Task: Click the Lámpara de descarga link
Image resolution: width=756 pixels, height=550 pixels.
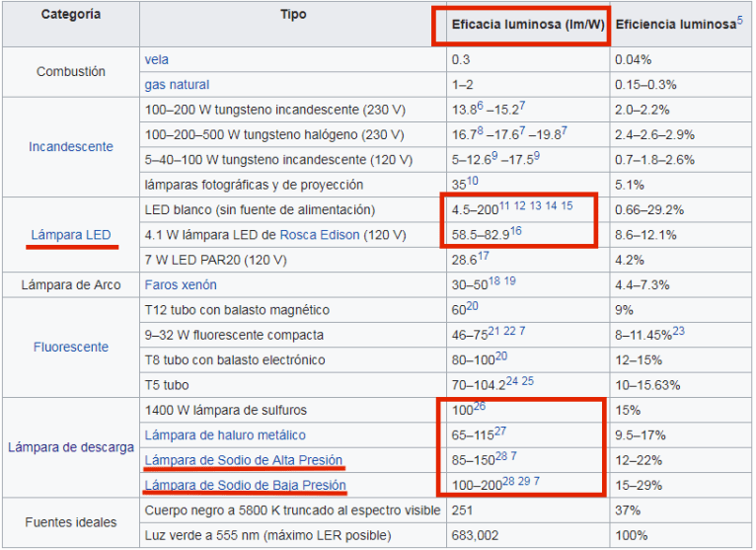Action: [70, 447]
